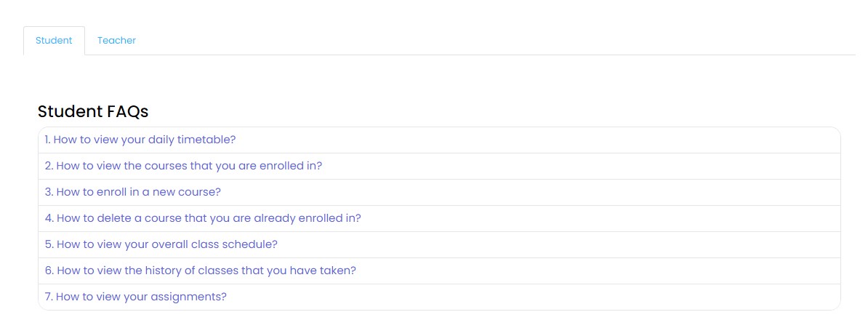Expand the enrolled courses question

[183, 166]
